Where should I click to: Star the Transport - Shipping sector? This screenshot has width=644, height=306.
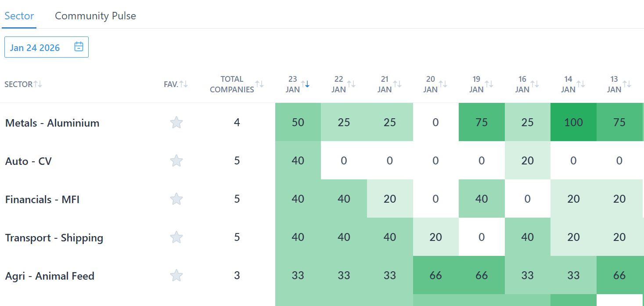click(176, 237)
